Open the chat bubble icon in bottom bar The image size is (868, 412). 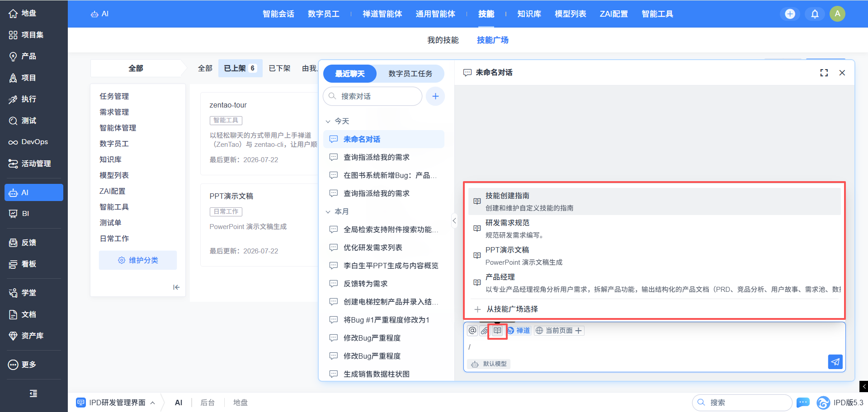point(803,403)
